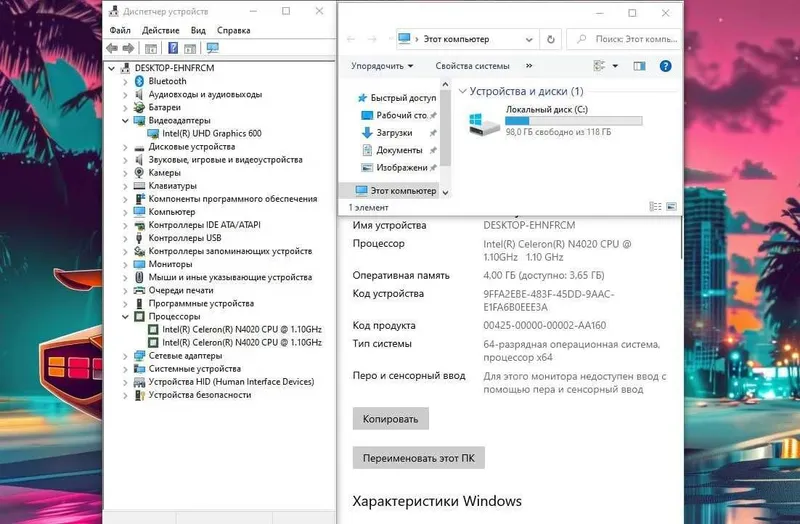
Task: Expand Звуковые, игровые и видеоустройства category
Action: [x=125, y=160]
